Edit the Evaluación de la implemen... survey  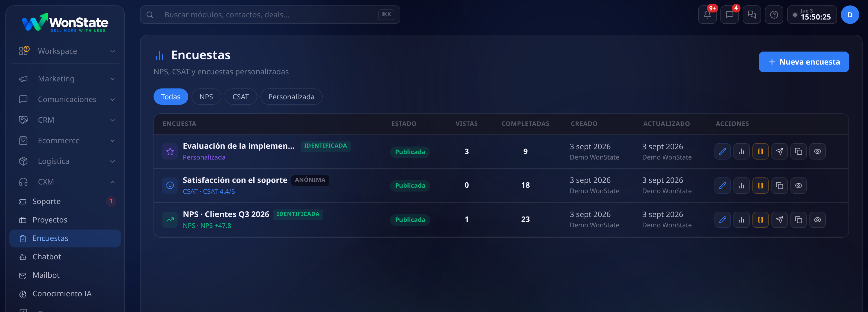(722, 151)
